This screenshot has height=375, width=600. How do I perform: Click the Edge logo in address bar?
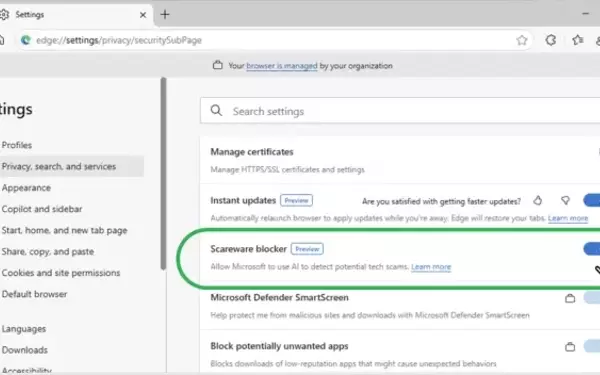26,40
